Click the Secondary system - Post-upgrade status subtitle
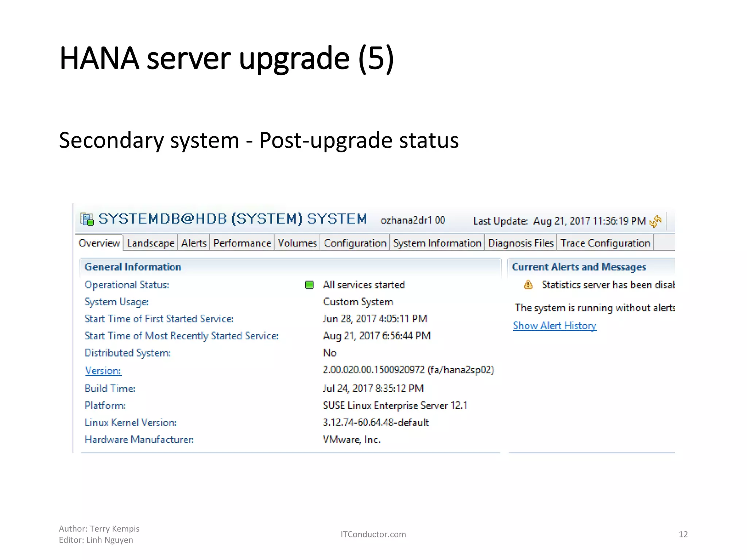 point(259,140)
